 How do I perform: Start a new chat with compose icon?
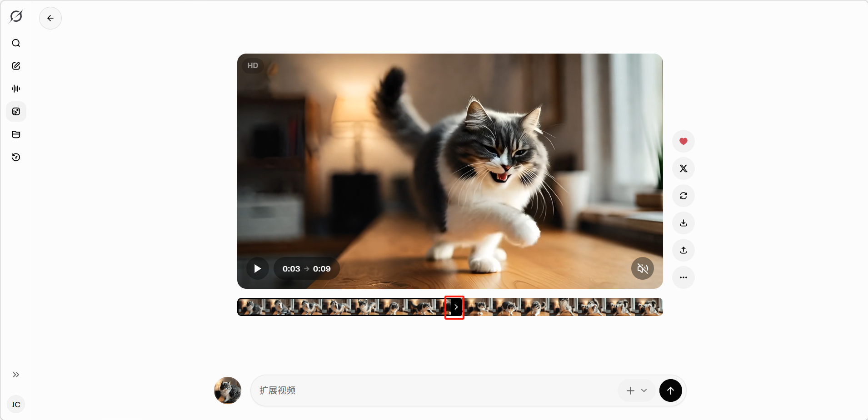16,66
